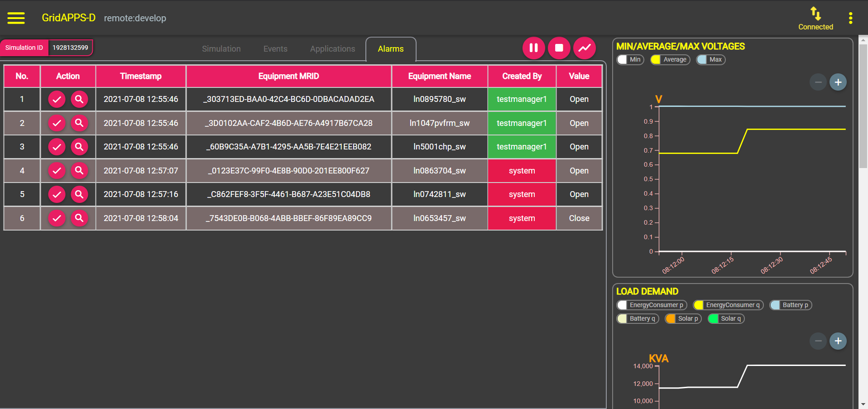Click the line chart plot button

pyautogui.click(x=585, y=48)
